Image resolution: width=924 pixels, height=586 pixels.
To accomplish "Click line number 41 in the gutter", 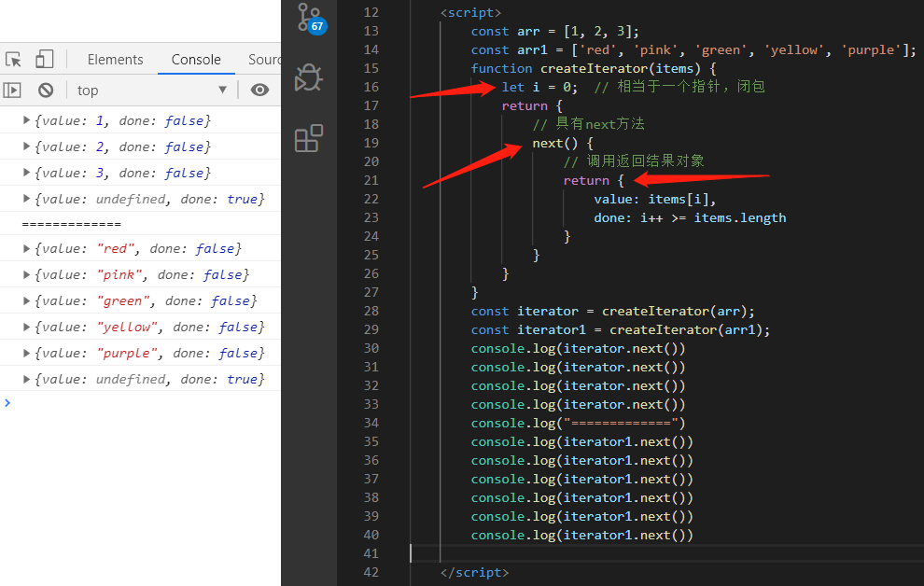I will tap(371, 553).
